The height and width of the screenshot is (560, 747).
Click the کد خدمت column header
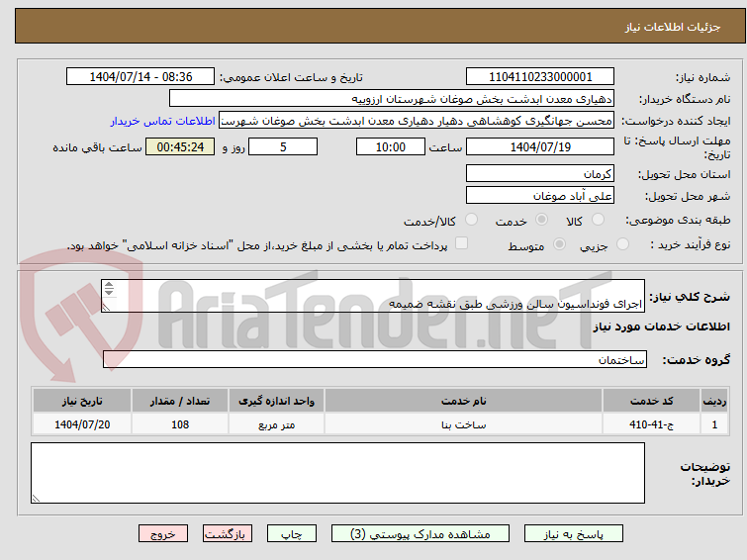click(x=651, y=401)
